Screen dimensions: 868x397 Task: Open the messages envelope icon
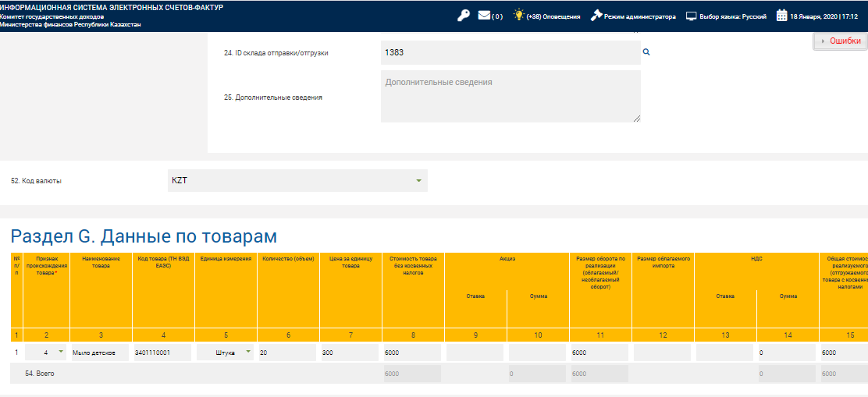click(x=484, y=16)
